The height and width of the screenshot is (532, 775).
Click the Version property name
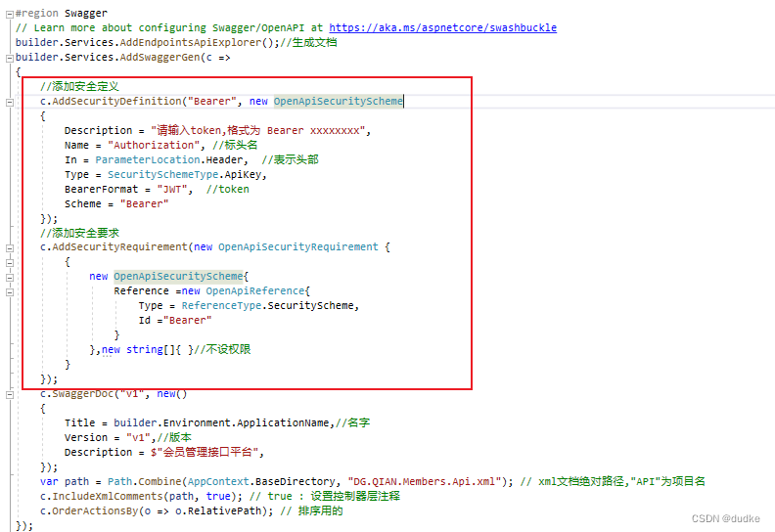pos(86,438)
